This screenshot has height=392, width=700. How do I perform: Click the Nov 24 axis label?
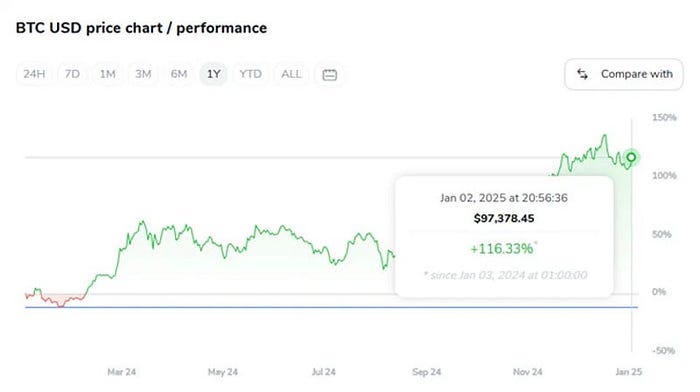click(x=527, y=372)
